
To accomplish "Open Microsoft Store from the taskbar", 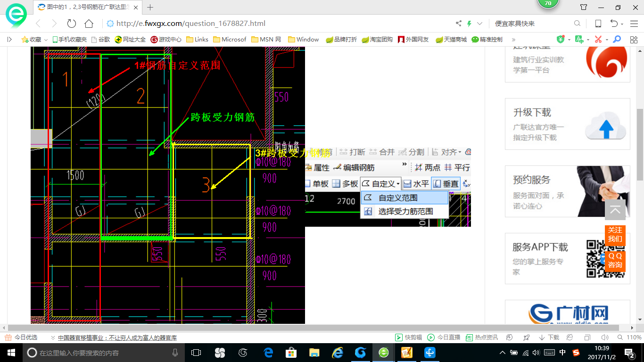I will (291, 353).
